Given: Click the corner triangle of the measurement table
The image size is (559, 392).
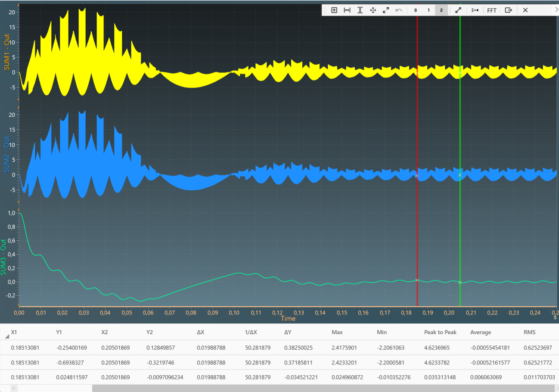Looking at the screenshot, I should (x=7, y=336).
